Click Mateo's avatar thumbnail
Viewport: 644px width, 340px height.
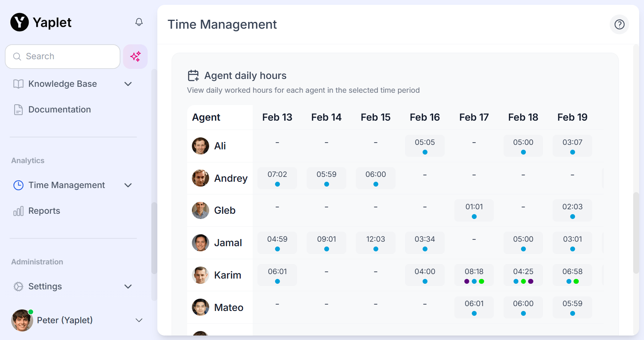(x=200, y=308)
